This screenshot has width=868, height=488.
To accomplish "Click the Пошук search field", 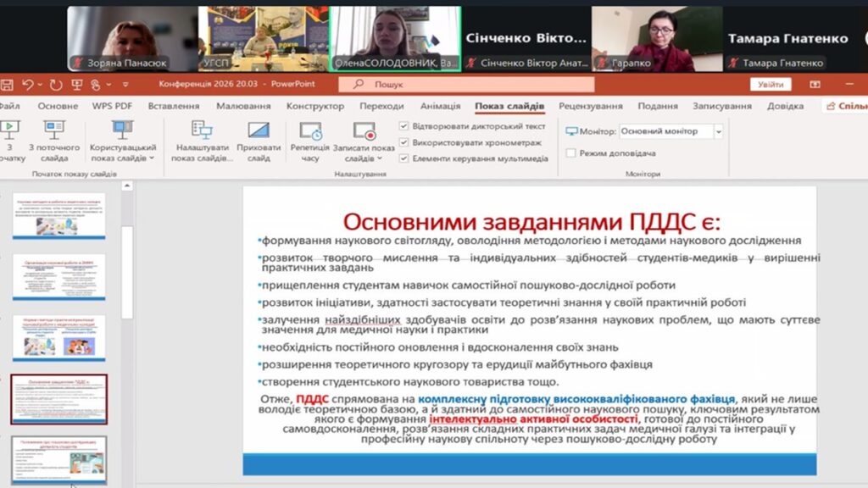I will (466, 85).
